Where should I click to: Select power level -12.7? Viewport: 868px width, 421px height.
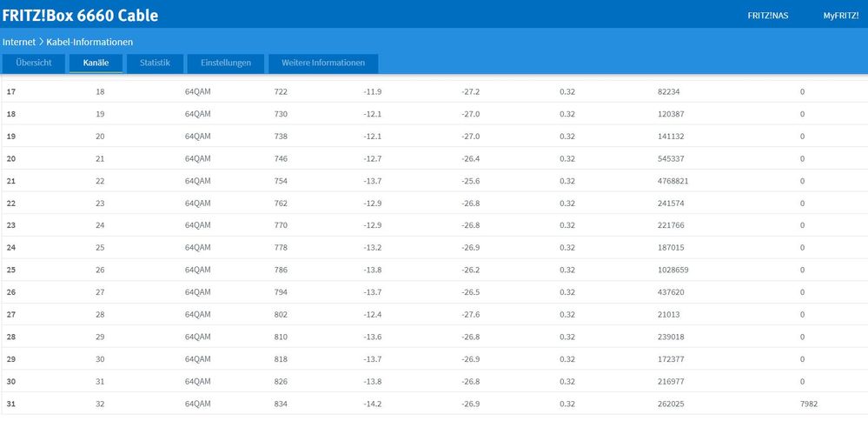coord(373,159)
